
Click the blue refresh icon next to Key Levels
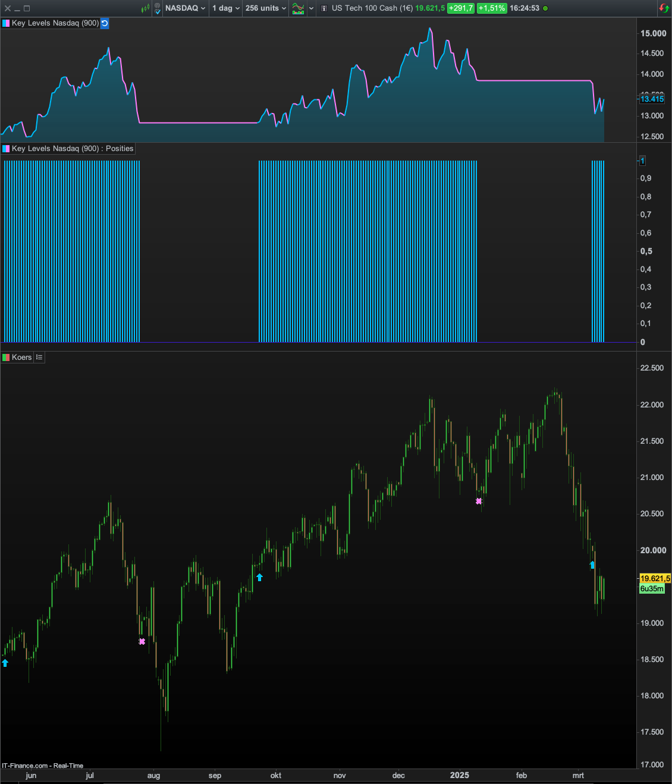[105, 23]
